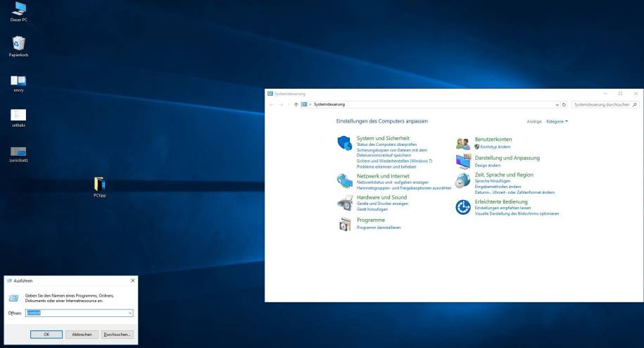Expand address bar history dropdown

(x=557, y=105)
